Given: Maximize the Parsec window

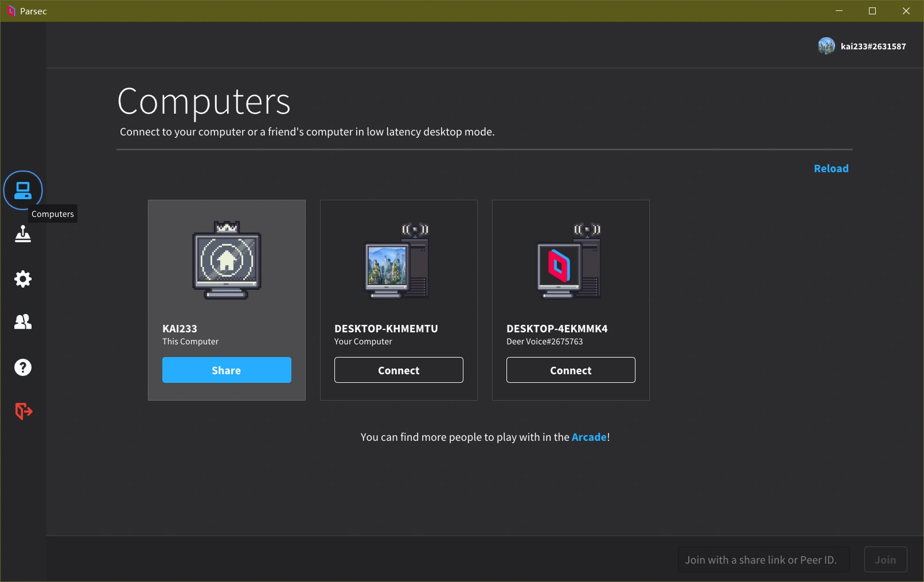Looking at the screenshot, I should point(872,11).
